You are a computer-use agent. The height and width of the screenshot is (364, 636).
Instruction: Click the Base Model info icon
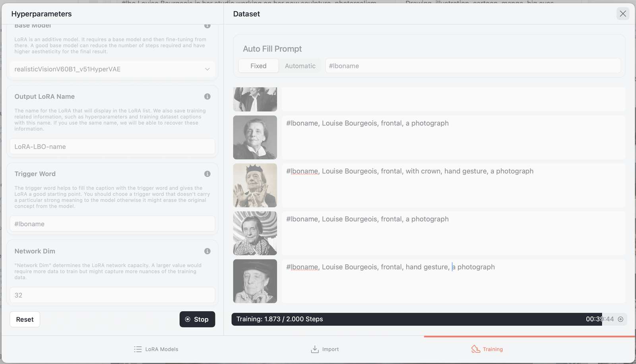[207, 26]
